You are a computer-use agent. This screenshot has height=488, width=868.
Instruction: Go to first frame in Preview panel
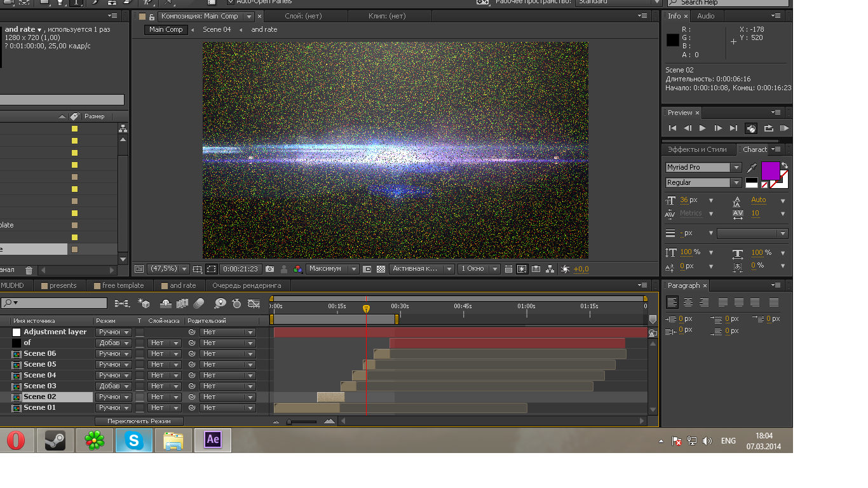(672, 128)
